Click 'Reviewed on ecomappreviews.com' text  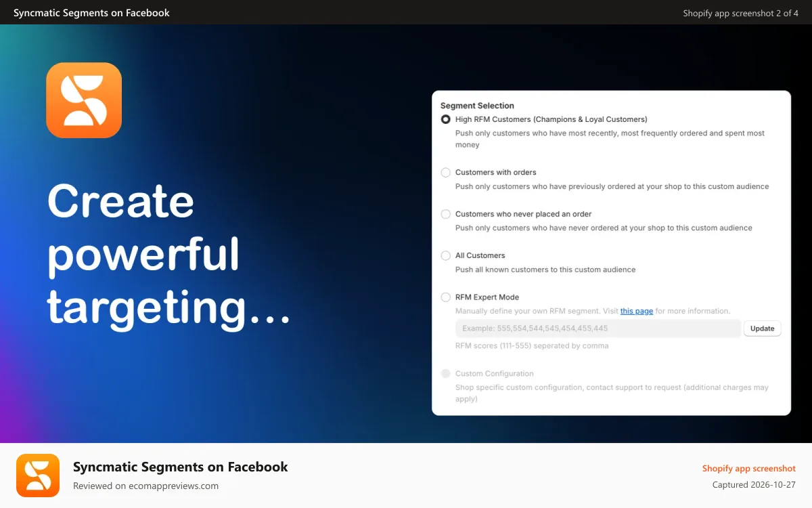pyautogui.click(x=145, y=486)
